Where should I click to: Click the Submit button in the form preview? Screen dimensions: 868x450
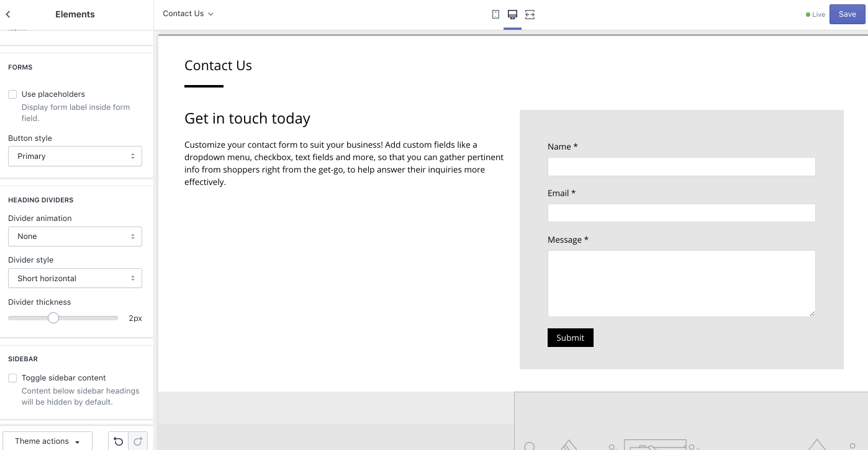tap(570, 338)
